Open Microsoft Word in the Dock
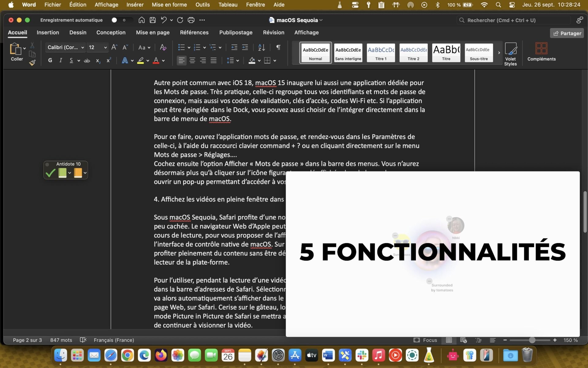Viewport: 588px width, 368px height. (x=328, y=355)
